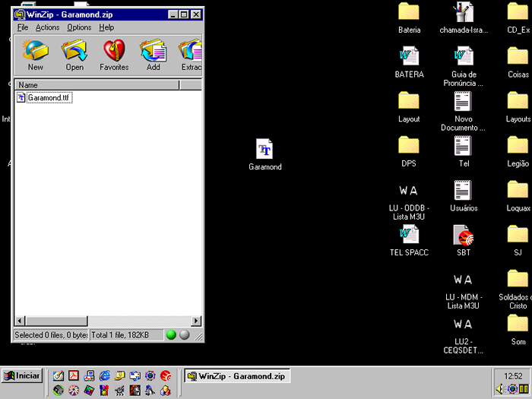Open the File menu in WinZip
The width and height of the screenshot is (532, 399).
click(x=23, y=27)
